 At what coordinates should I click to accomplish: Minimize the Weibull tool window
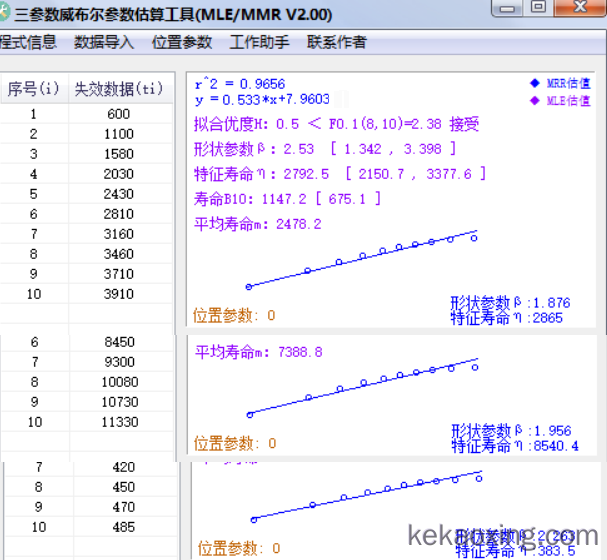(x=507, y=8)
